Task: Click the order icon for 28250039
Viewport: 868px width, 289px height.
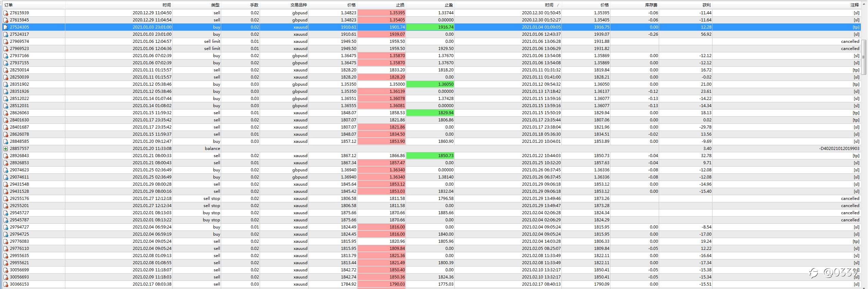Action: (x=6, y=77)
